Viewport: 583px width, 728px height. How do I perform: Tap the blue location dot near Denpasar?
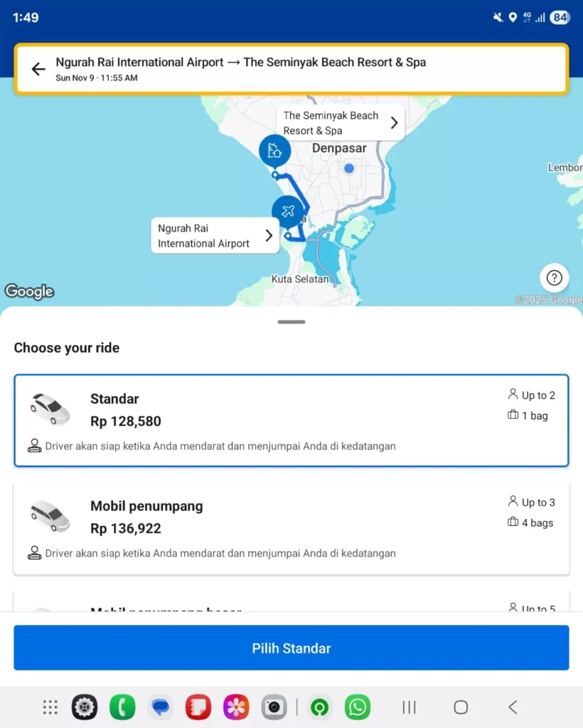(x=348, y=168)
